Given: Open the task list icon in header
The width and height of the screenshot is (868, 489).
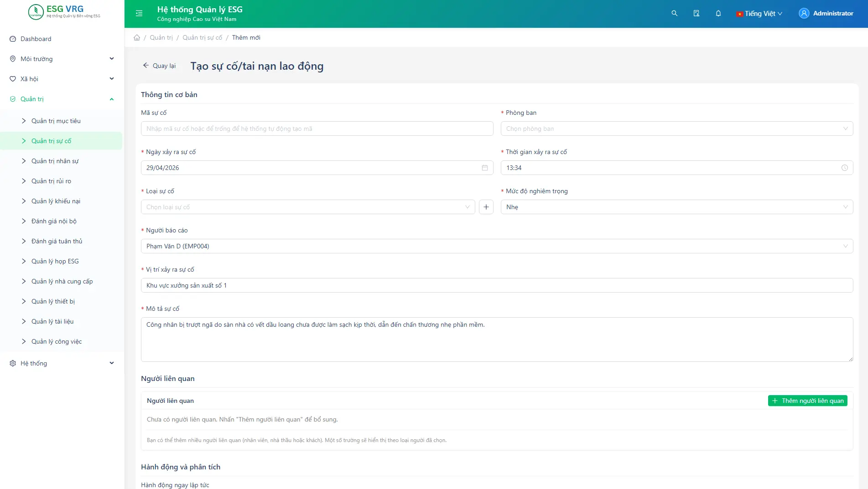Looking at the screenshot, I should [x=696, y=13].
